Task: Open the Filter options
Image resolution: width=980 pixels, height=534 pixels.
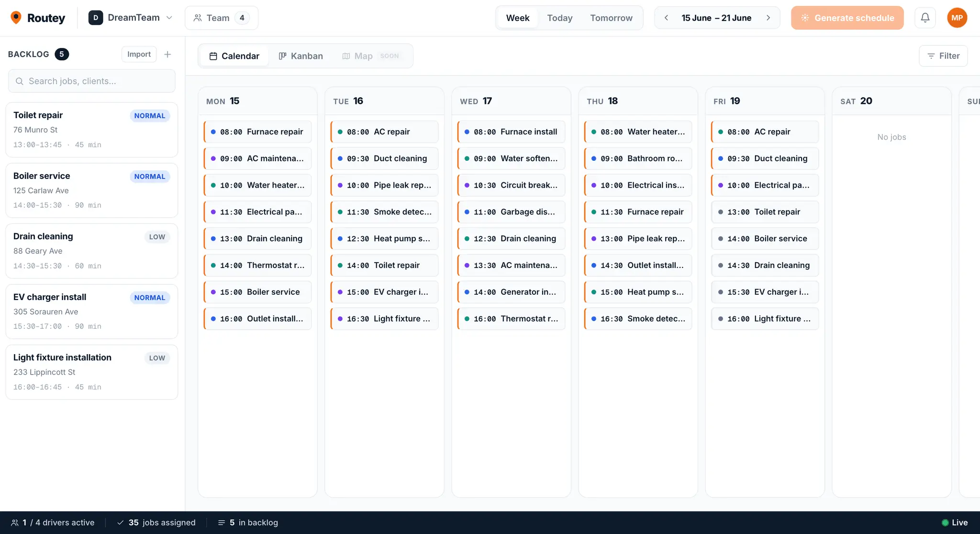Action: point(943,56)
